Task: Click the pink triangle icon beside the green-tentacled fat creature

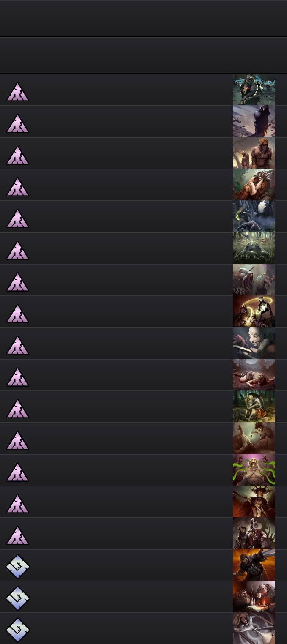Action: click(x=17, y=472)
